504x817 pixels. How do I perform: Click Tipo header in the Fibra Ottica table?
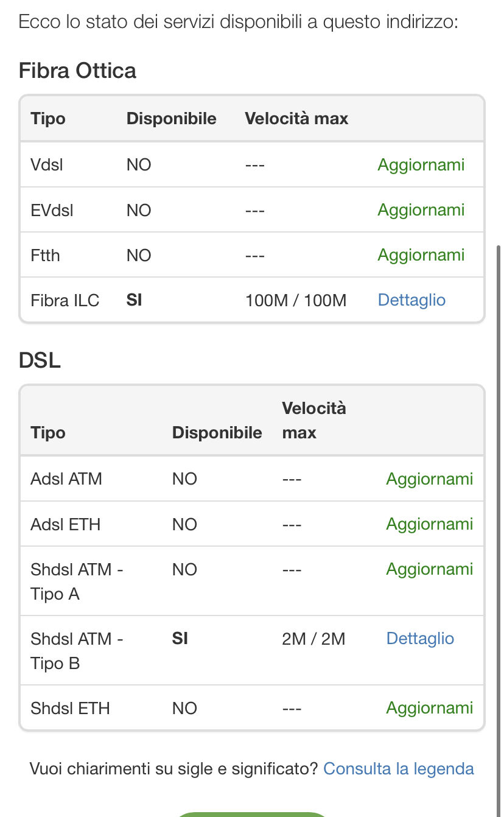[x=47, y=119]
